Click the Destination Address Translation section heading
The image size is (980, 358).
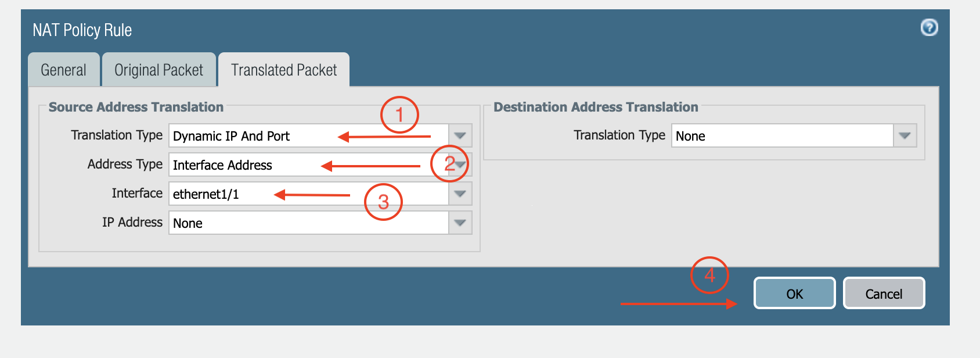596,107
